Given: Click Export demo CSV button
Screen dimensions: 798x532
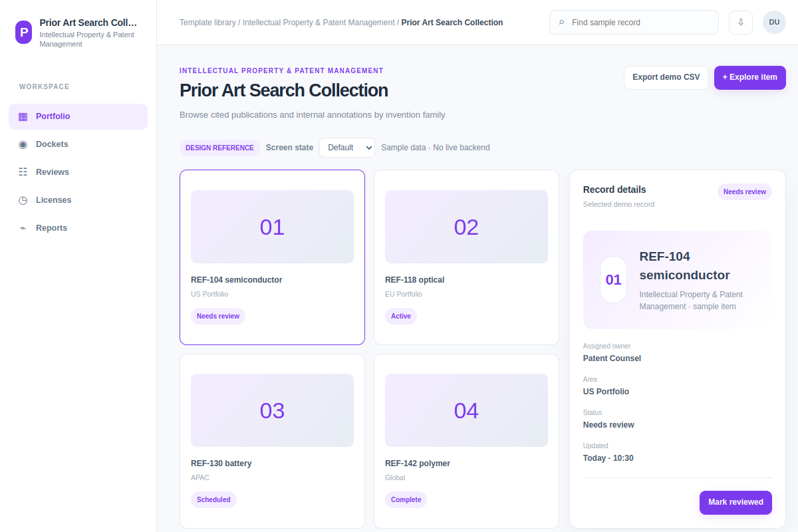Looking at the screenshot, I should tap(666, 77).
